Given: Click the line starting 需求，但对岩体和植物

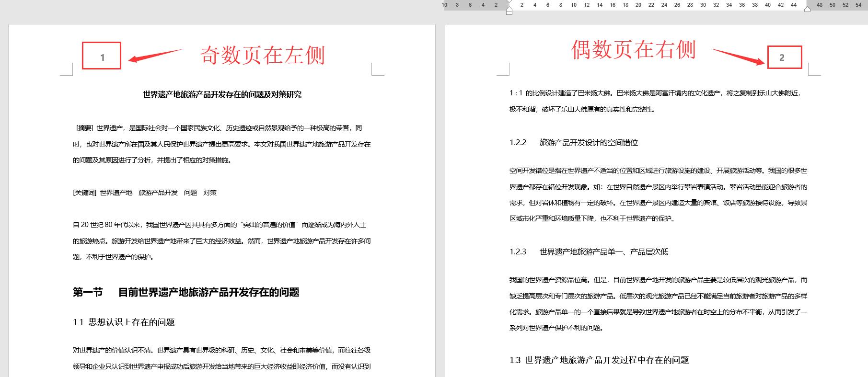Looking at the screenshot, I should tap(658, 203).
